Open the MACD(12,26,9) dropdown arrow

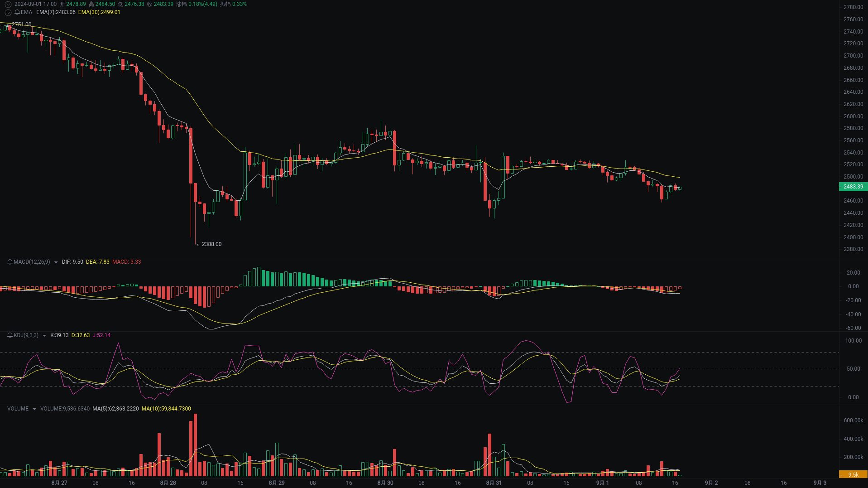point(55,262)
